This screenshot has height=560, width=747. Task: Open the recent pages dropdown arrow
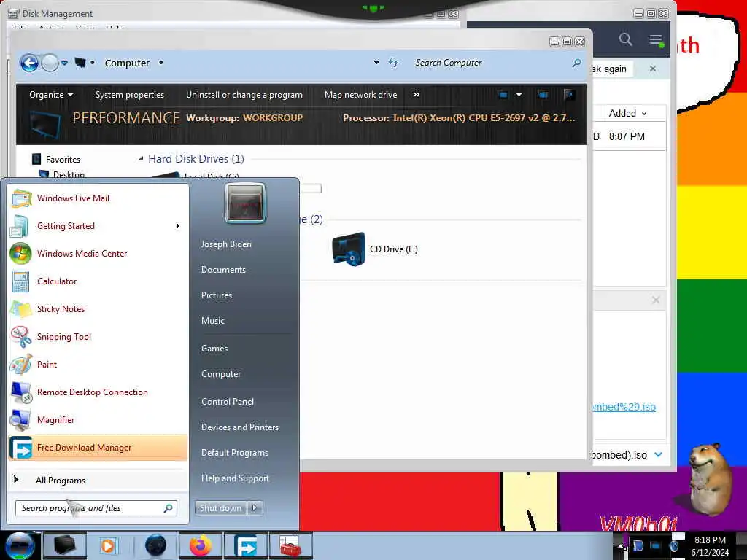pos(64,63)
